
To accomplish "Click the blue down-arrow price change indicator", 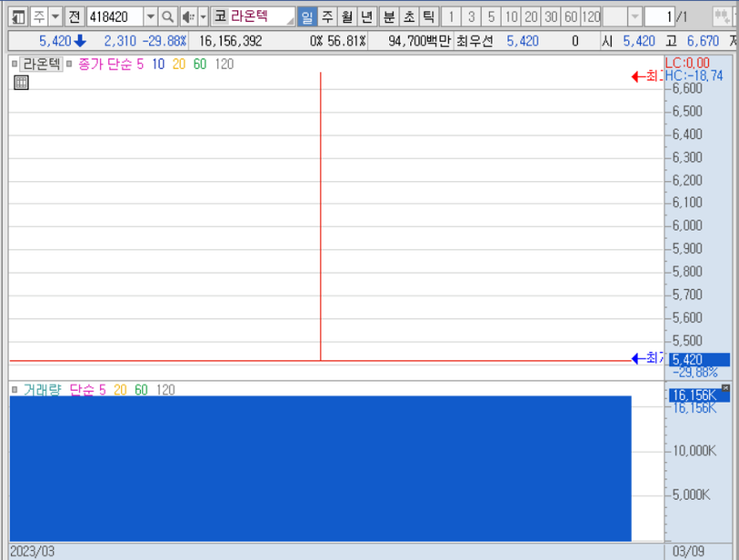I will coord(80,41).
